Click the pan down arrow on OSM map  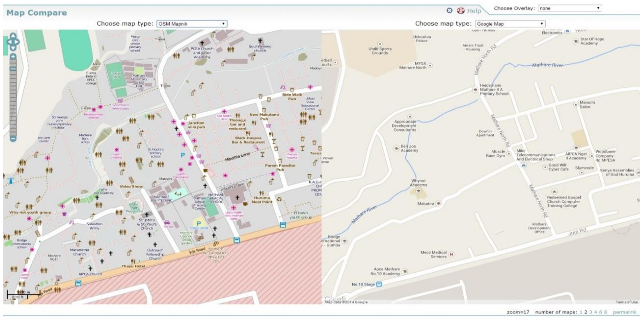[13, 48]
